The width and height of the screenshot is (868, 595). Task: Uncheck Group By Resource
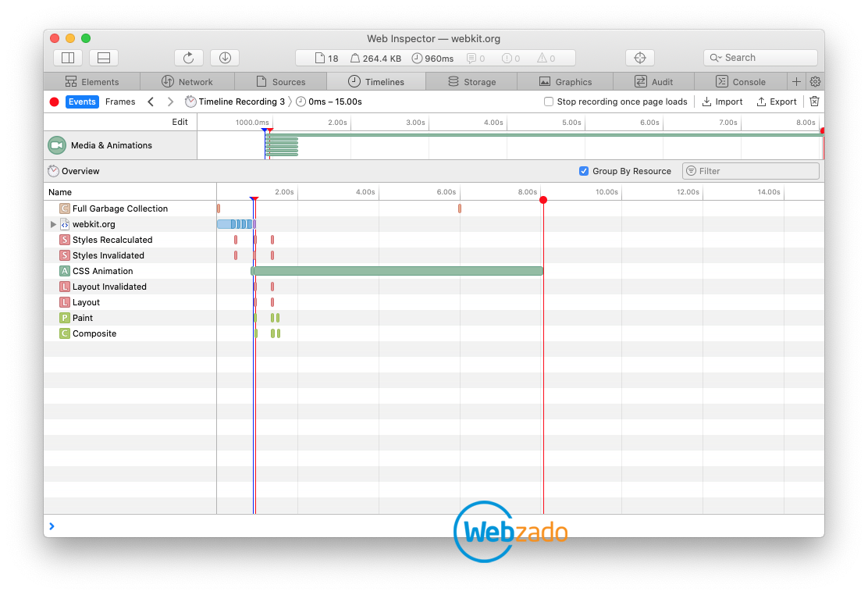pyautogui.click(x=583, y=171)
